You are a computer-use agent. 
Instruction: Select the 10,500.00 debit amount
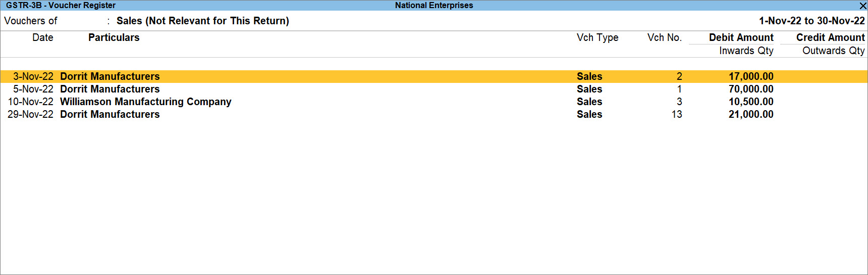(751, 102)
